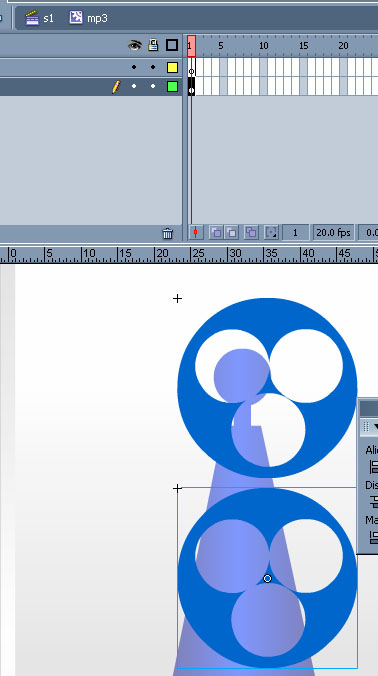Click the edit multiple frames button
378x676 pixels.
pyautogui.click(x=251, y=233)
